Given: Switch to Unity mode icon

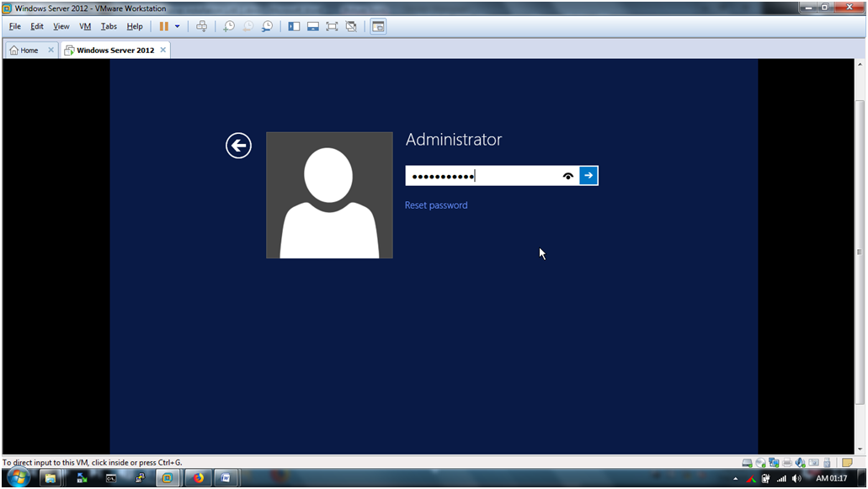Looking at the screenshot, I should click(351, 27).
